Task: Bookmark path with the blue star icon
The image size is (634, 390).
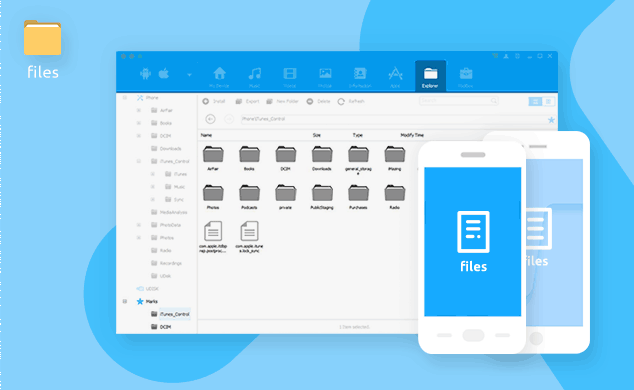Action: [551, 120]
